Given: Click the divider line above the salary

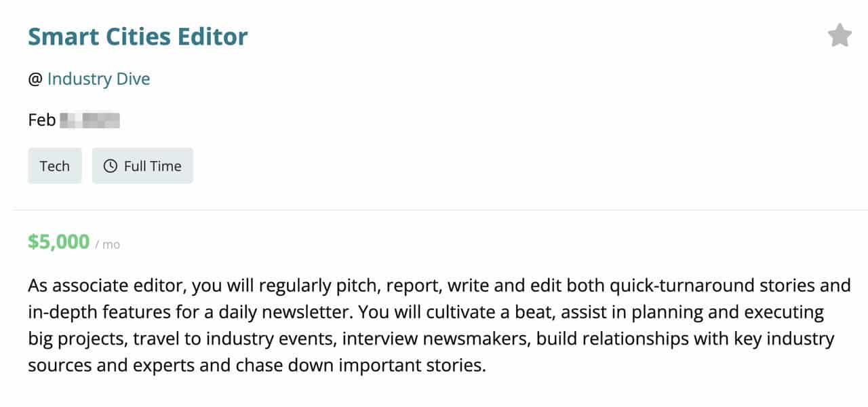Looking at the screenshot, I should click(434, 210).
